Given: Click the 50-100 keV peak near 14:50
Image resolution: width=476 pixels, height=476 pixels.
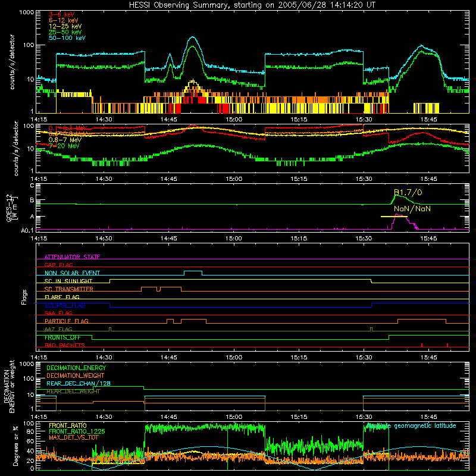Looking at the screenshot, I should (192, 37).
